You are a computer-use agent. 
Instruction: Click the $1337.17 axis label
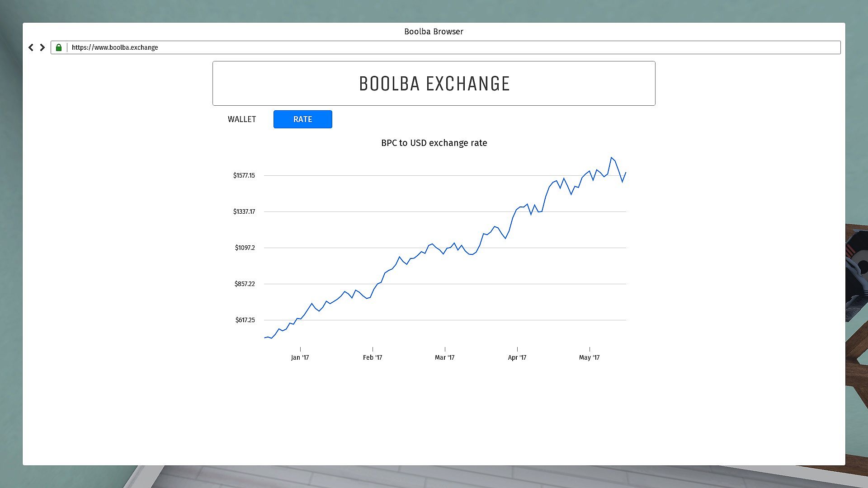[x=244, y=211]
